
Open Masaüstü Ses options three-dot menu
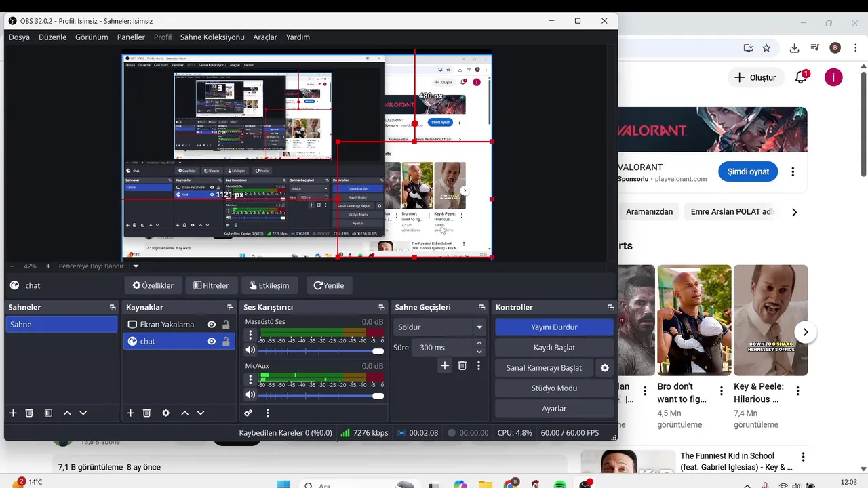pyautogui.click(x=250, y=335)
